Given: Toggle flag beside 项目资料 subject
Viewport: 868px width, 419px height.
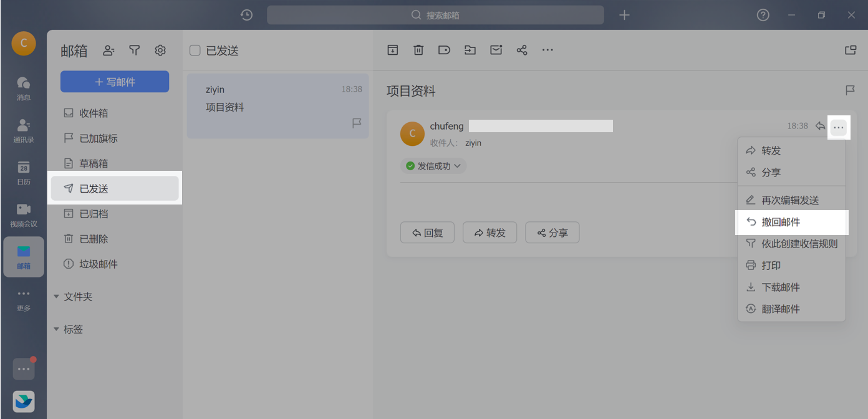Looking at the screenshot, I should point(850,90).
